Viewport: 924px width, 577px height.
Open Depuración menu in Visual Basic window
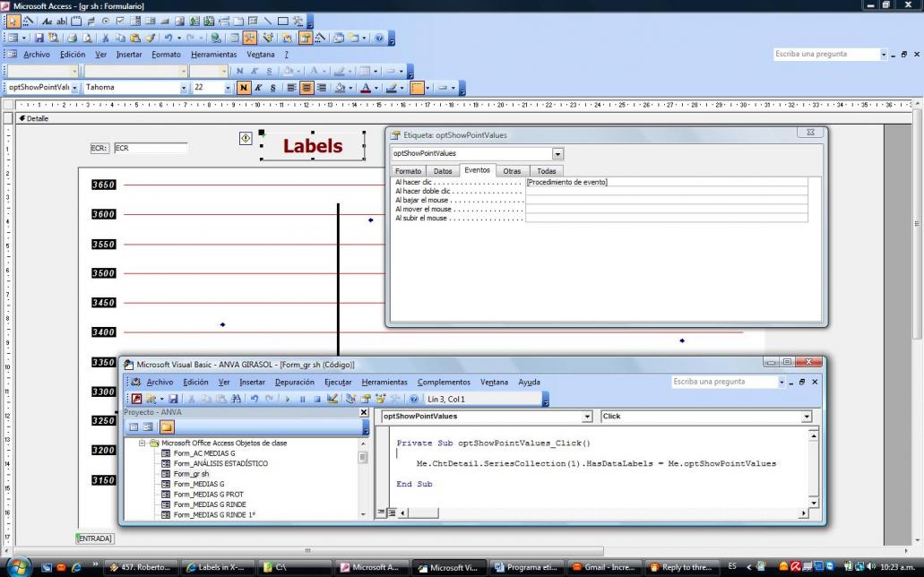coord(295,382)
